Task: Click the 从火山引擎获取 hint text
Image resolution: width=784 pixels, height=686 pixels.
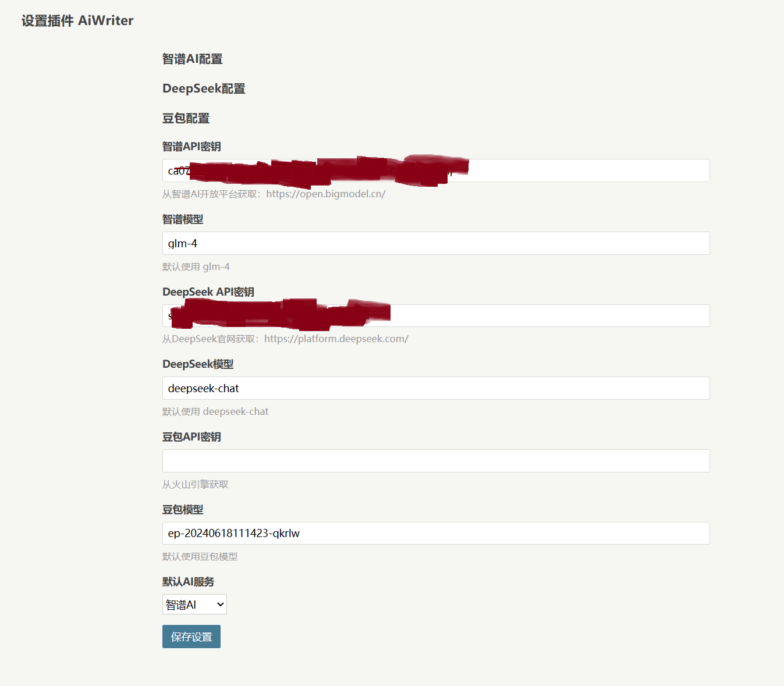Action: click(x=195, y=484)
